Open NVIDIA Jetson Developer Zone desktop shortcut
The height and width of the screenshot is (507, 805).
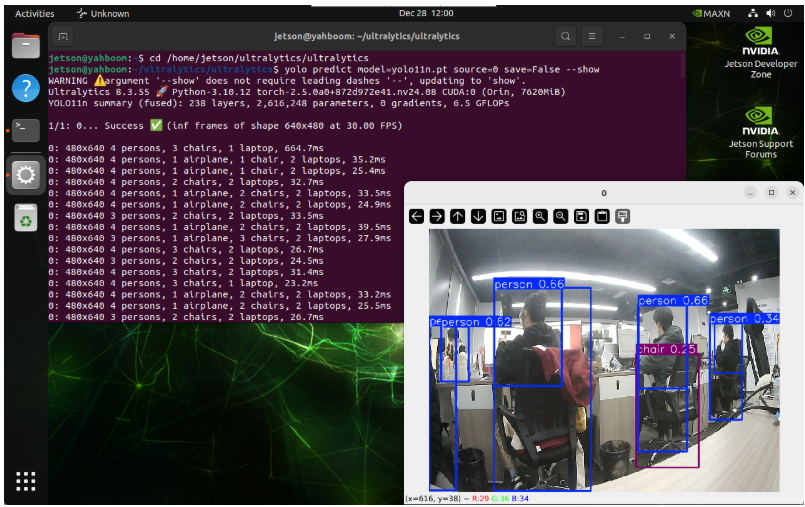coord(760,53)
